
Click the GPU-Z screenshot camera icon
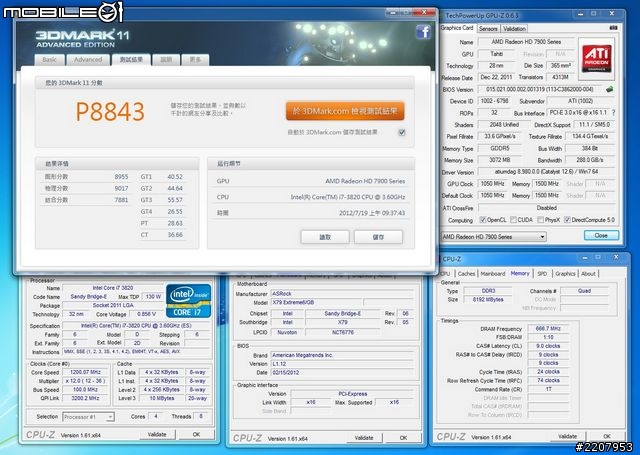click(613, 28)
